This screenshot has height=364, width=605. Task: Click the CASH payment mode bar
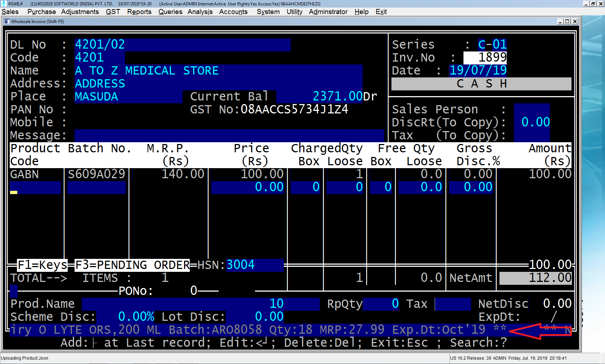[481, 84]
